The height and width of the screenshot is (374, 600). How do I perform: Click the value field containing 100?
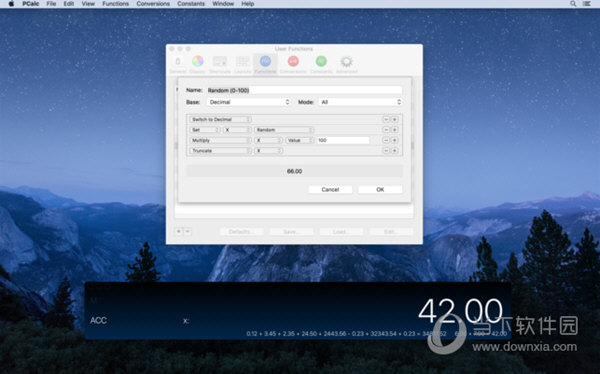coord(343,140)
